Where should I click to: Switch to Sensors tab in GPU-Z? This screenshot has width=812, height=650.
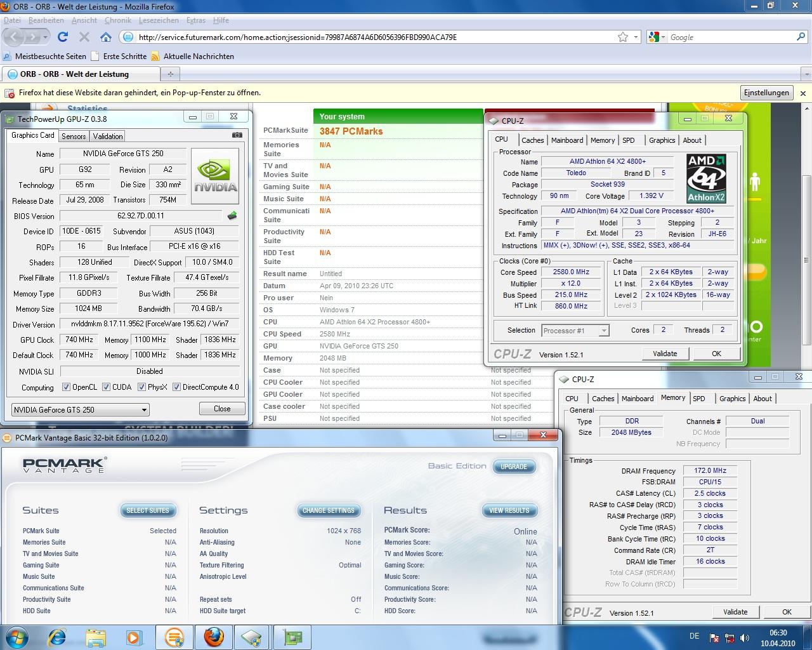point(74,136)
